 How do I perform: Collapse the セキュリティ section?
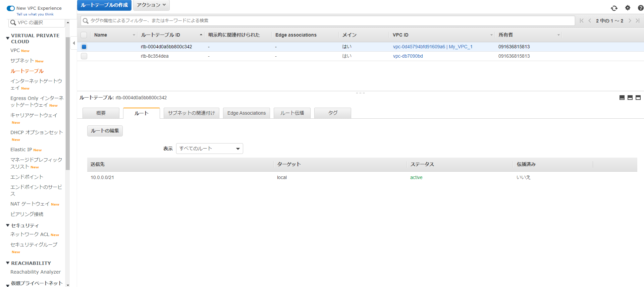pyautogui.click(x=8, y=225)
